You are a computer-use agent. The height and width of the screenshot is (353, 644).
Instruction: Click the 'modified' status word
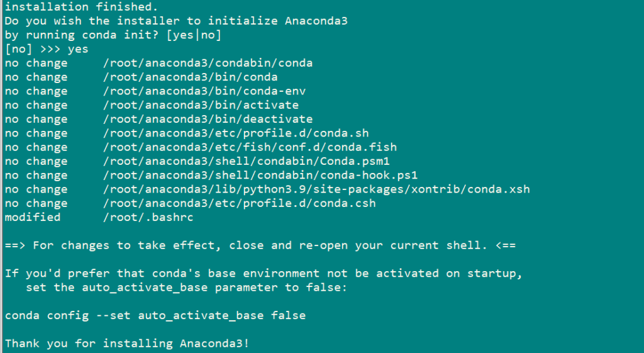[x=33, y=217]
